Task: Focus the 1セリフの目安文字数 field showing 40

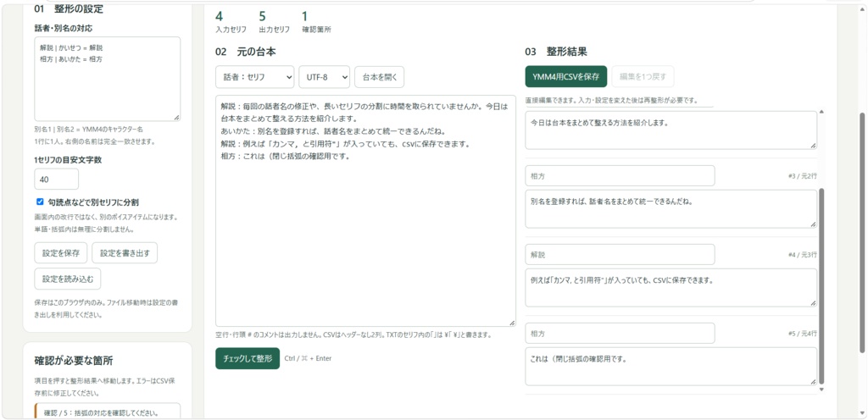Action: (57, 179)
